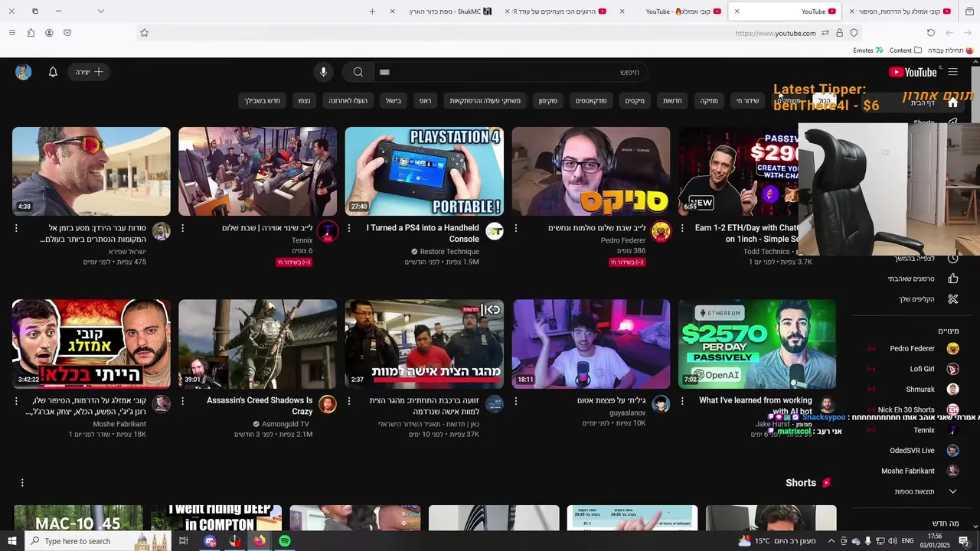Select the מוזיקה filter chip

click(x=709, y=101)
